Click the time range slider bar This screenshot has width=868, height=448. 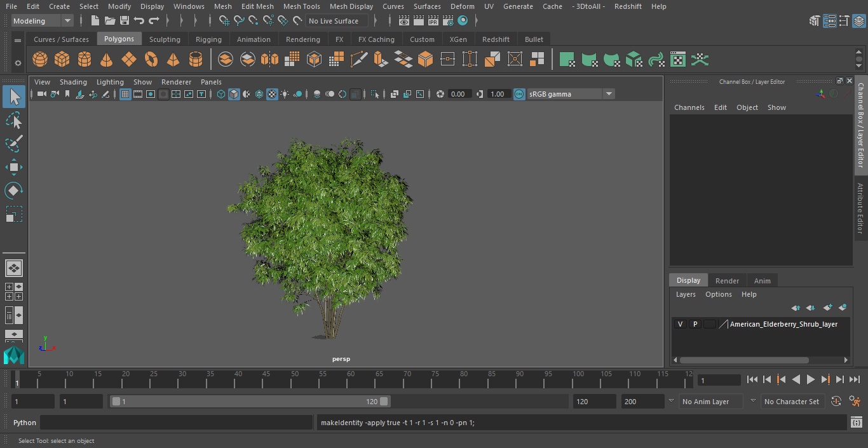tap(250, 402)
